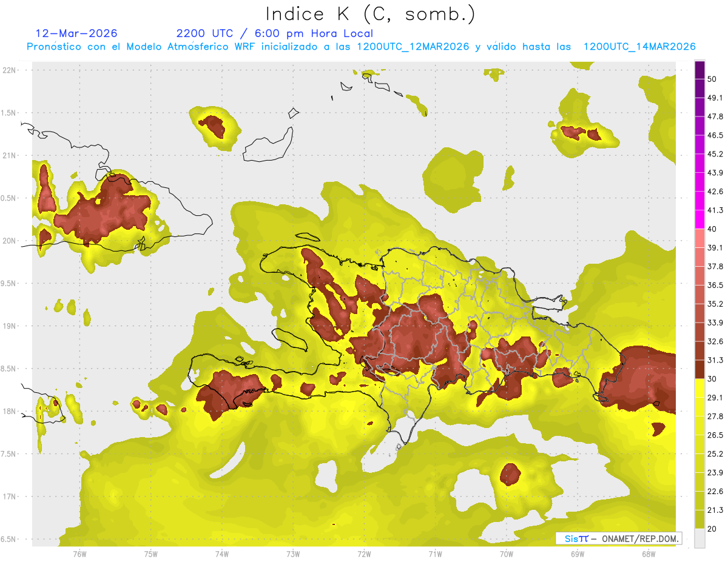
Task: Click the '18N' latitude axis label
Action: tap(10, 411)
